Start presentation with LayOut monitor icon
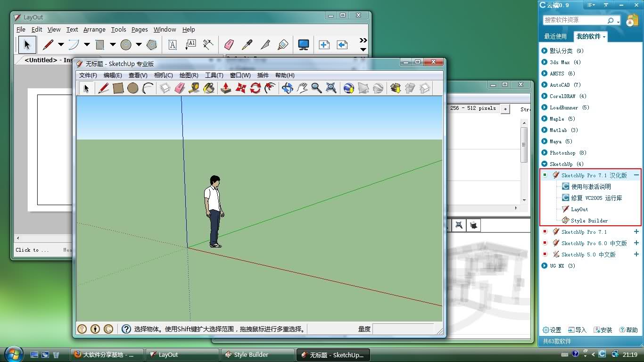The image size is (644, 362). (304, 45)
